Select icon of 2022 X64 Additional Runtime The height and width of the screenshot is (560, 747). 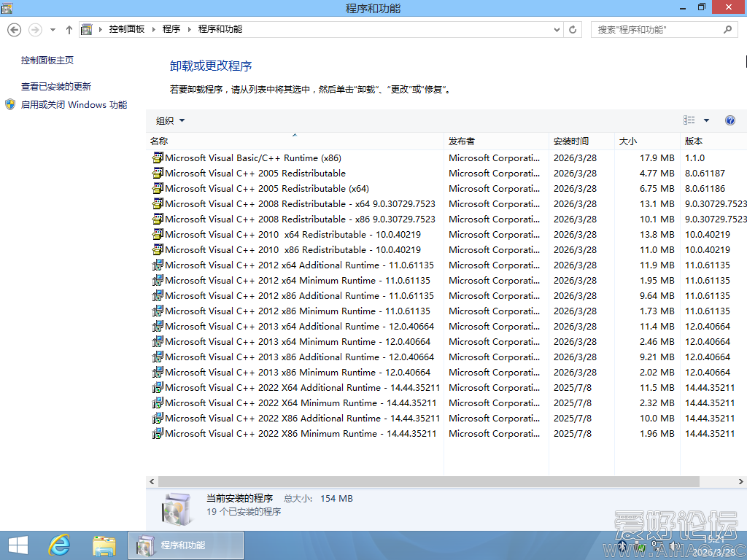click(158, 387)
